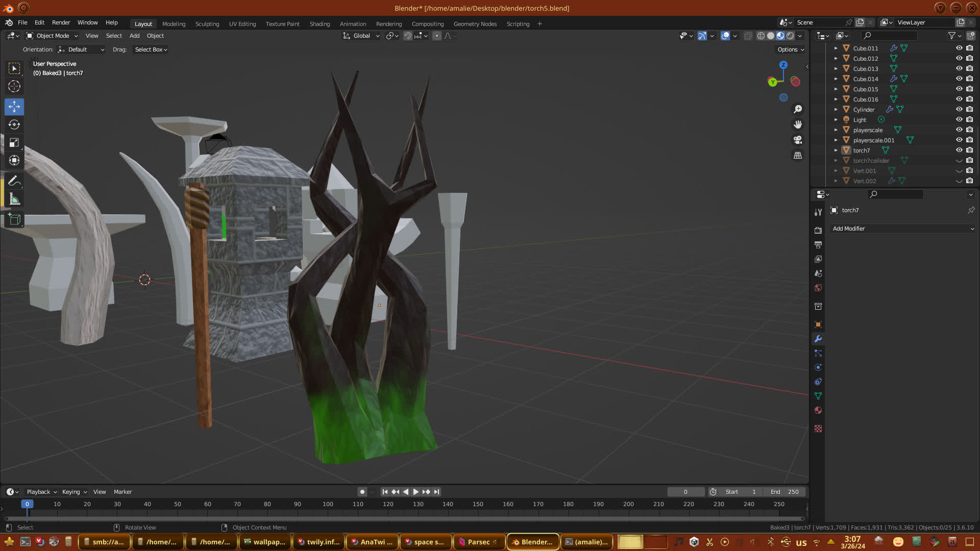The width and height of the screenshot is (980, 551).
Task: Open the Material properties tab
Action: 818,410
